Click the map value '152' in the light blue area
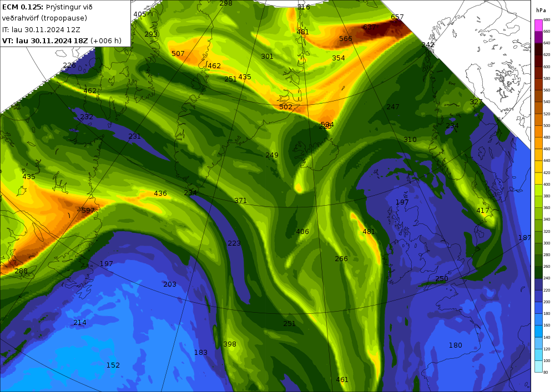 113,365
